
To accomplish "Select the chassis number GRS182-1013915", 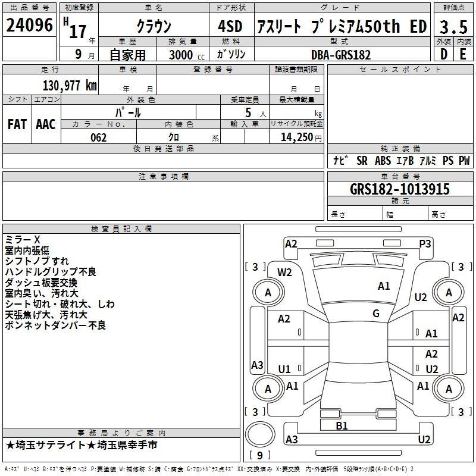I will coord(400,189).
